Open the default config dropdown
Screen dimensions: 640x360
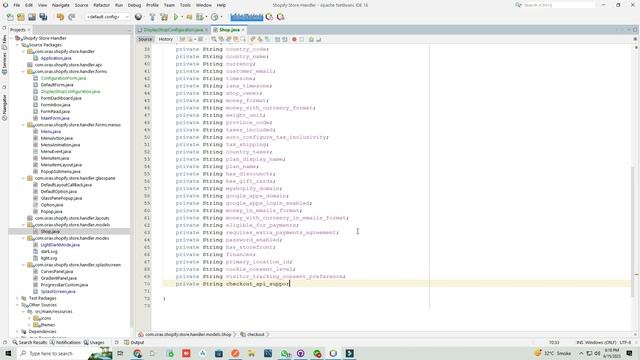(107, 17)
